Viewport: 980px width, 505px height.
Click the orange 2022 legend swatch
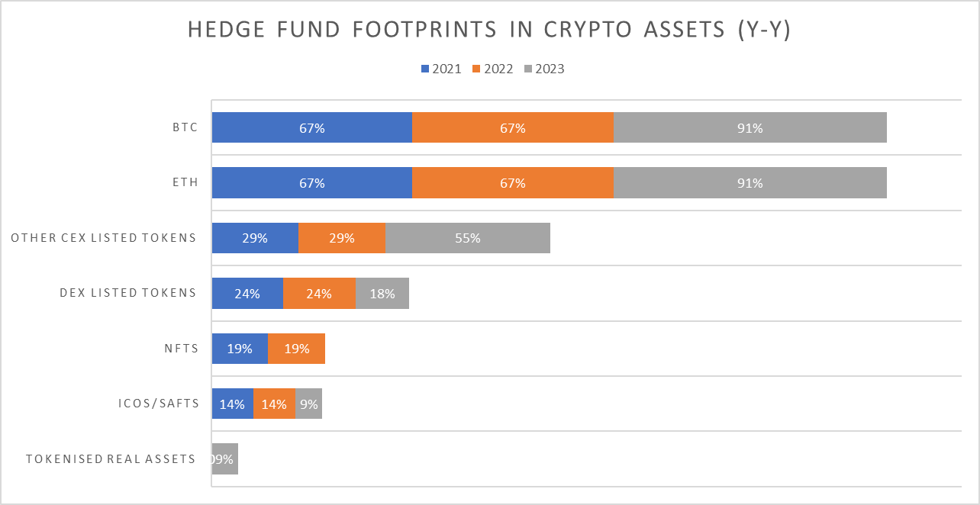click(477, 69)
